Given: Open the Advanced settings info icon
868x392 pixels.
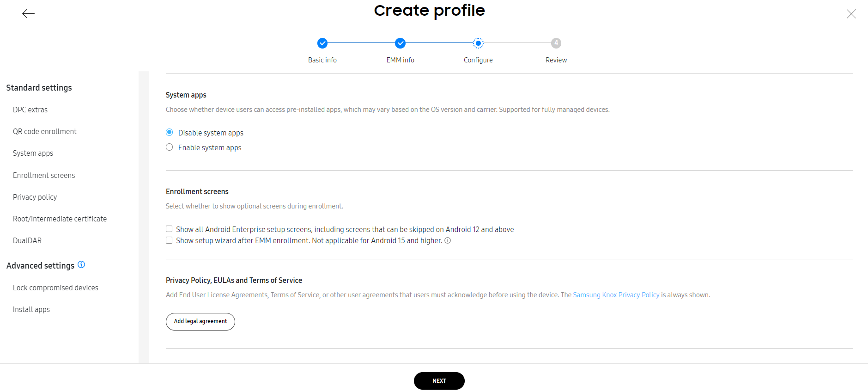Looking at the screenshot, I should tap(81, 264).
